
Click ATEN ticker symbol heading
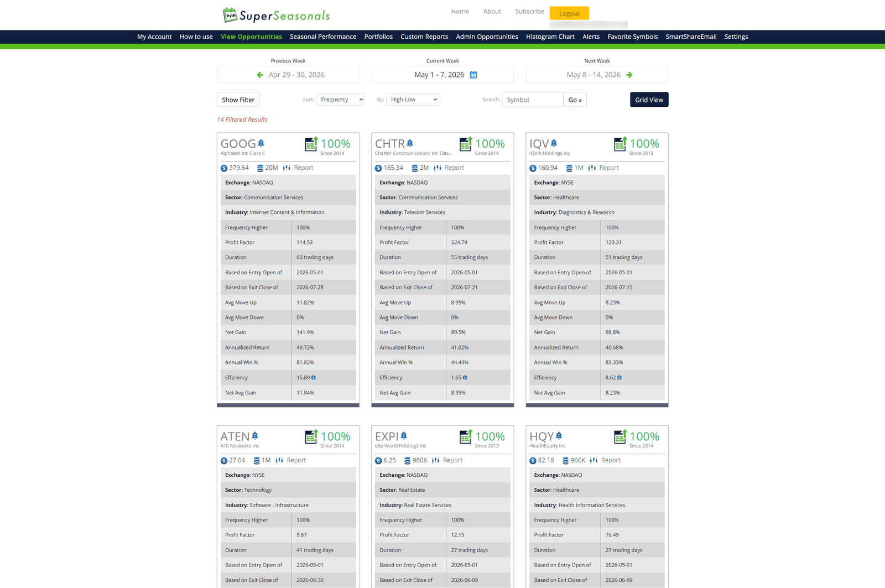coord(235,436)
